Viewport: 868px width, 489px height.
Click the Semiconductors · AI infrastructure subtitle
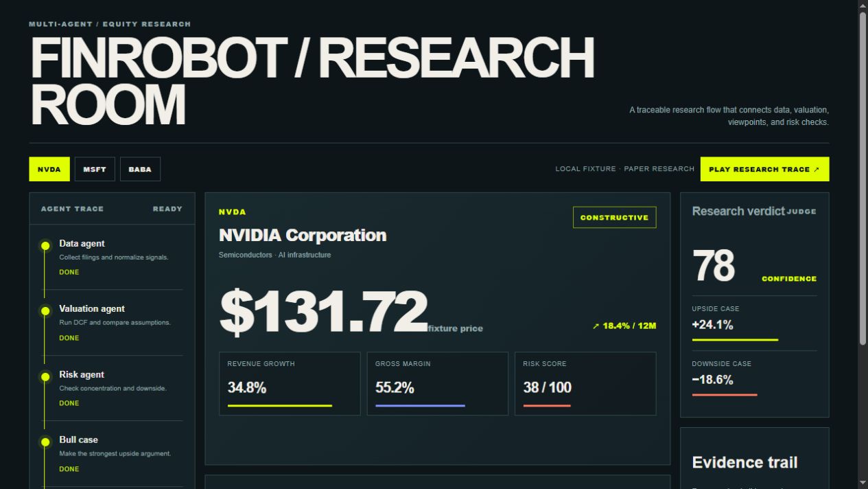click(274, 255)
